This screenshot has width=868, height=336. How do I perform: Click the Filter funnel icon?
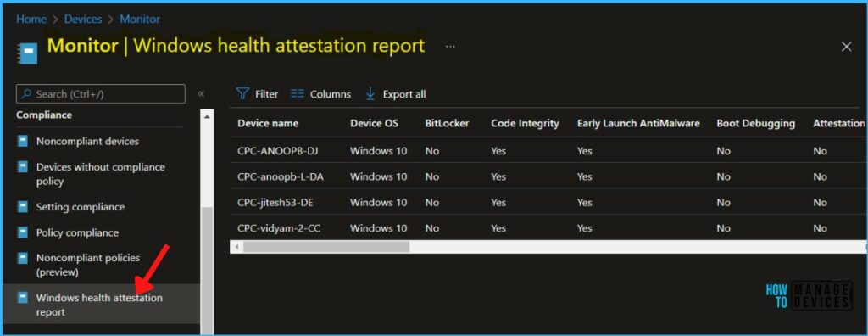[242, 93]
